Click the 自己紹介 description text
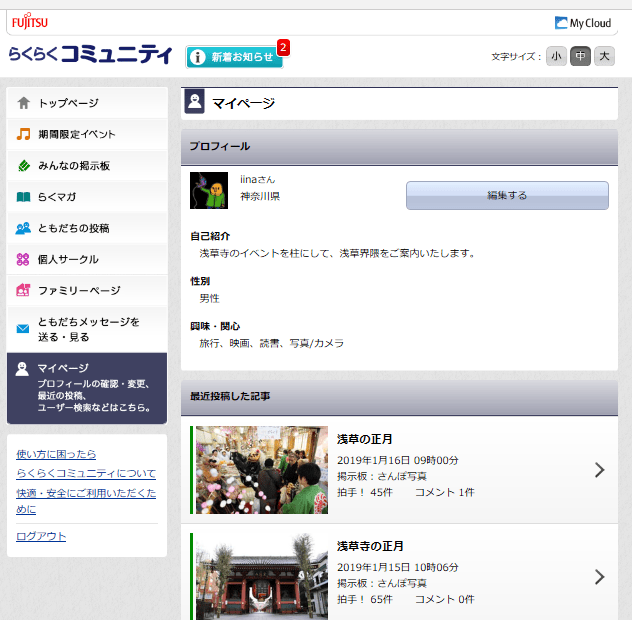The width and height of the screenshot is (633, 620). point(337,253)
